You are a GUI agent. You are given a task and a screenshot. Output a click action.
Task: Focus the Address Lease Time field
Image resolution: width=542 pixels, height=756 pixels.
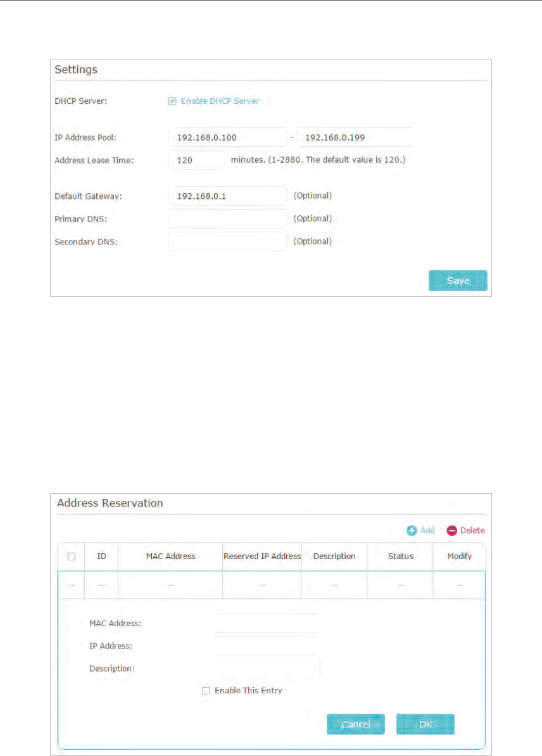[x=196, y=160]
